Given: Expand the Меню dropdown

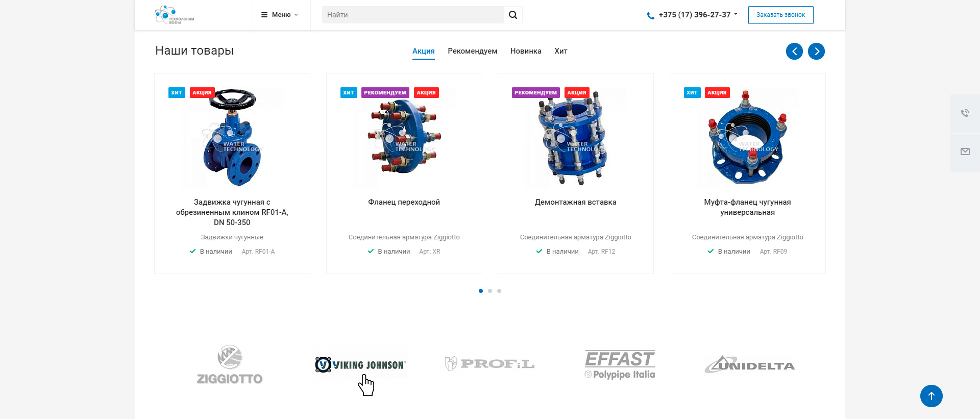Looking at the screenshot, I should coord(280,15).
